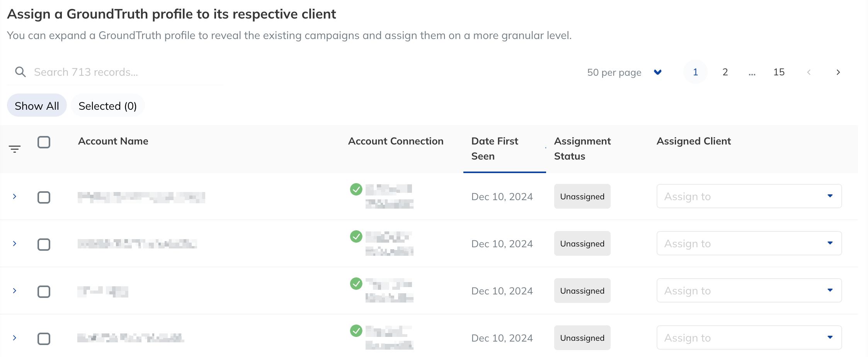Open second row's Assign to dropdown
The height and width of the screenshot is (357, 868).
click(x=749, y=243)
